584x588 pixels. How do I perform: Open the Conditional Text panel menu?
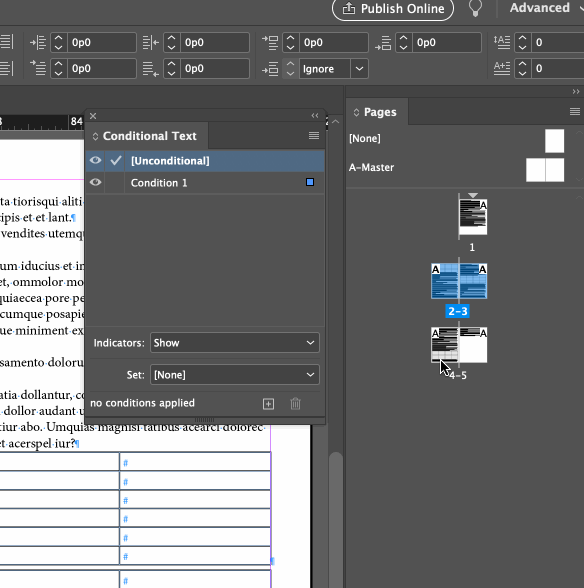pyautogui.click(x=314, y=135)
